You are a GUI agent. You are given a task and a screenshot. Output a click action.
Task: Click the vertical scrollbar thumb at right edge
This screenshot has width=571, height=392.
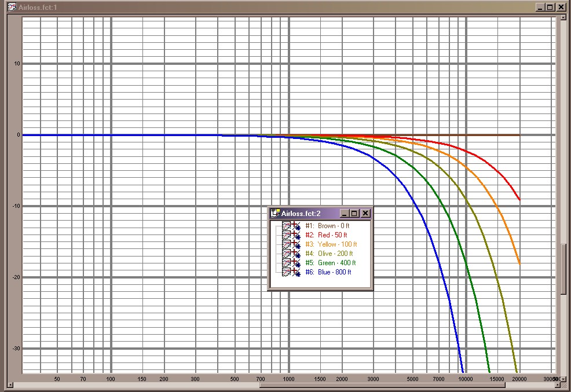tap(563, 269)
